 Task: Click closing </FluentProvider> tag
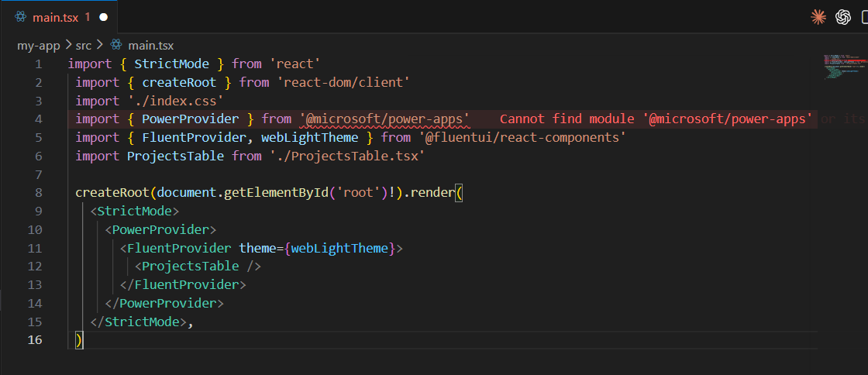(x=183, y=285)
